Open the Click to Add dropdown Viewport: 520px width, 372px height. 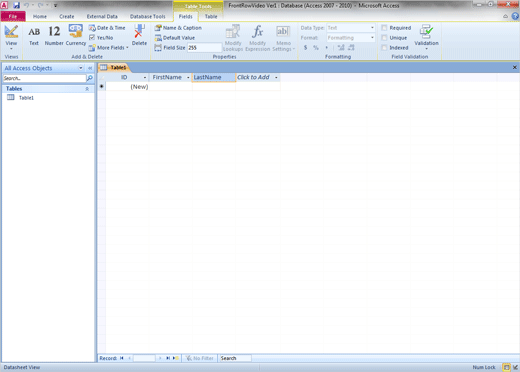click(276, 77)
